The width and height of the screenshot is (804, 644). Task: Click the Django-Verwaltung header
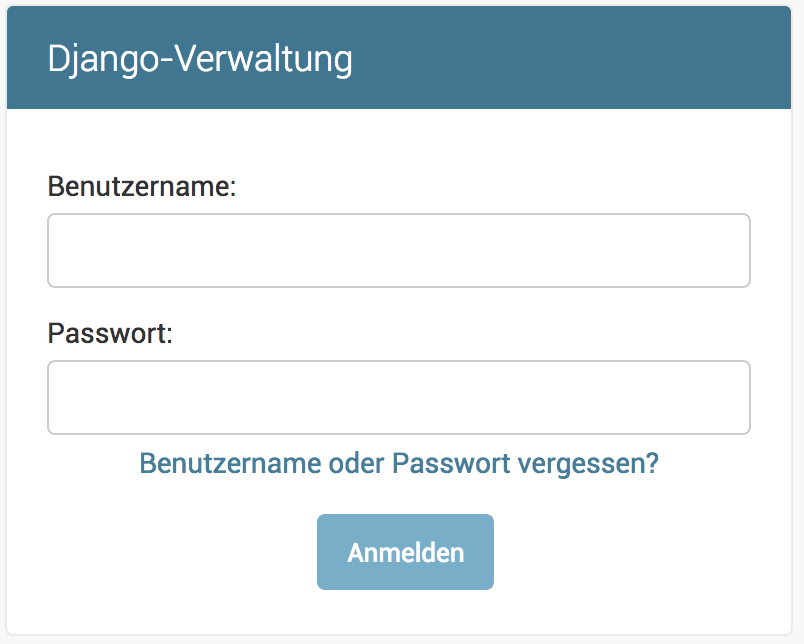click(x=200, y=58)
